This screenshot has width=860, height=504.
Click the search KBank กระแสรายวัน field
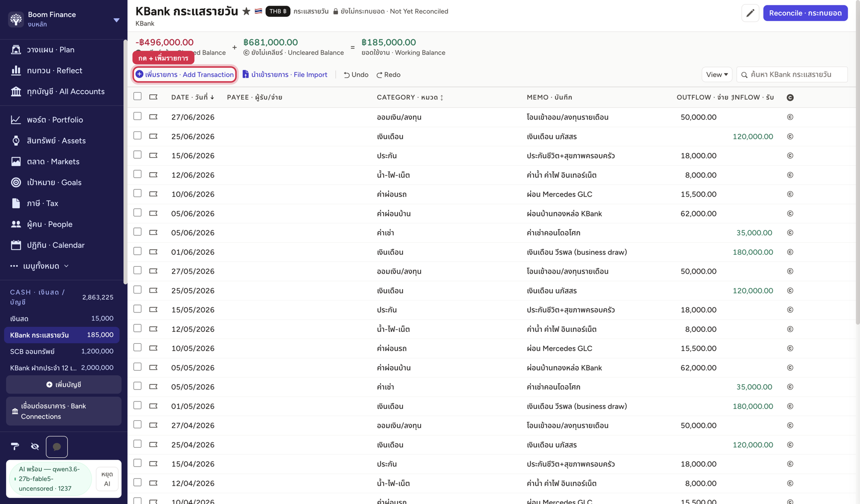pyautogui.click(x=792, y=75)
